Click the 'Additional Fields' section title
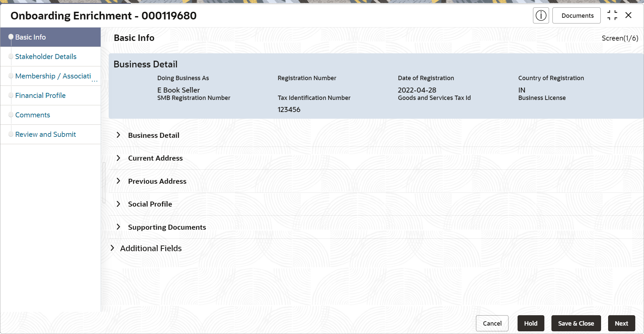 pos(151,248)
